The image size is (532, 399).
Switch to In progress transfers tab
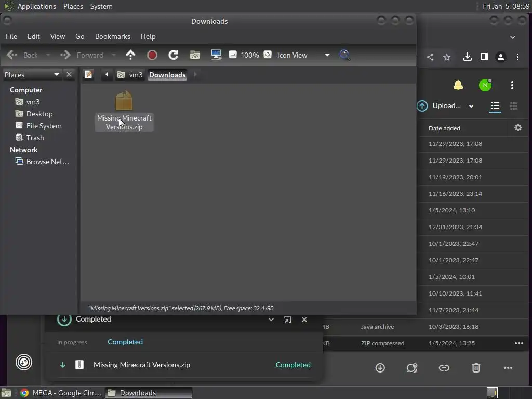(x=72, y=342)
